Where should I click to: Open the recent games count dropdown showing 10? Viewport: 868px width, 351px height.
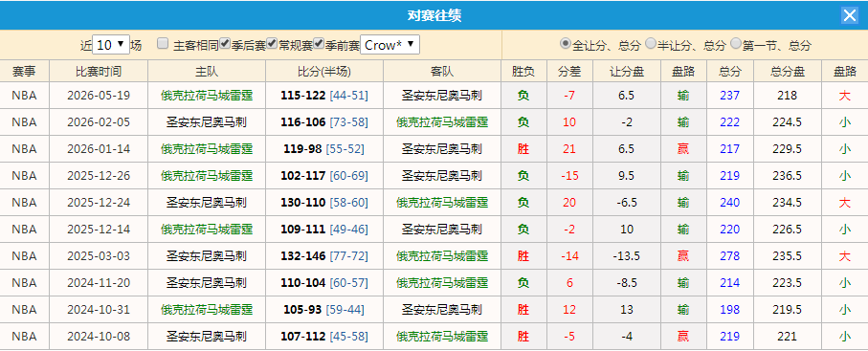(x=111, y=45)
